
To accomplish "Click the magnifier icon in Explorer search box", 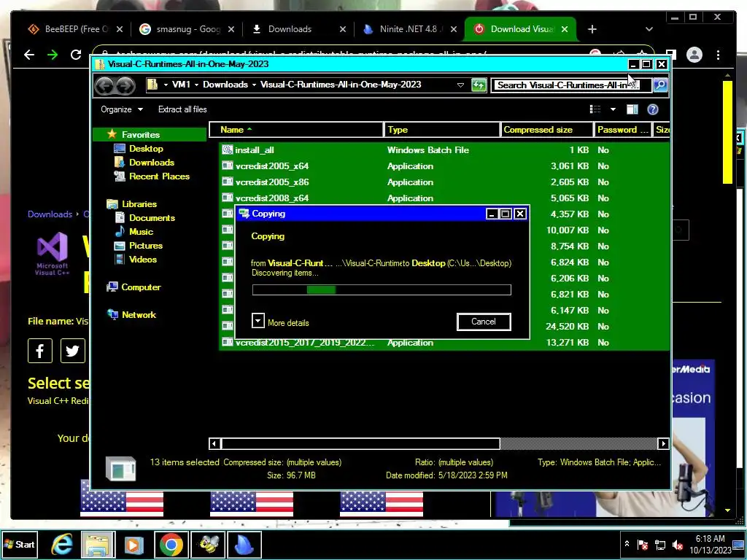I will (x=659, y=85).
